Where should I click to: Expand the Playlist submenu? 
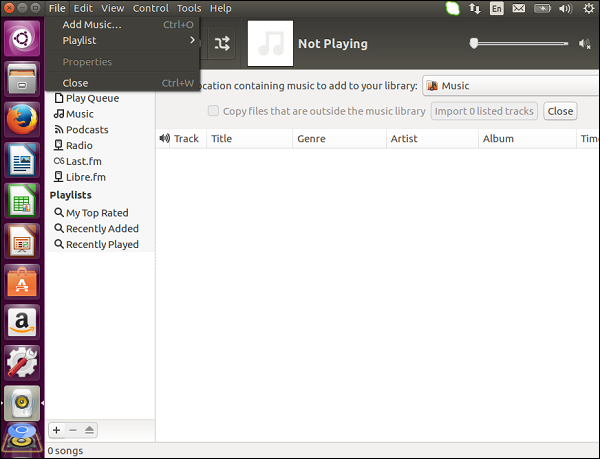click(x=122, y=40)
